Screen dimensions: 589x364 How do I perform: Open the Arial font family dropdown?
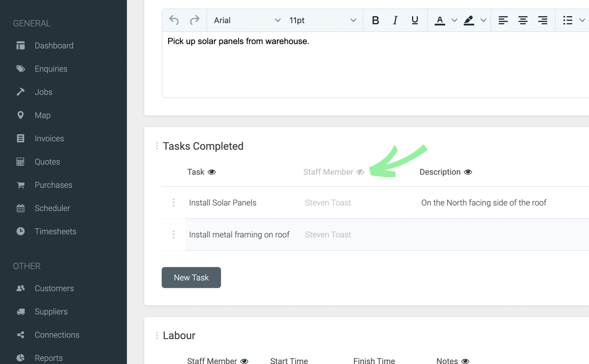[x=247, y=20]
